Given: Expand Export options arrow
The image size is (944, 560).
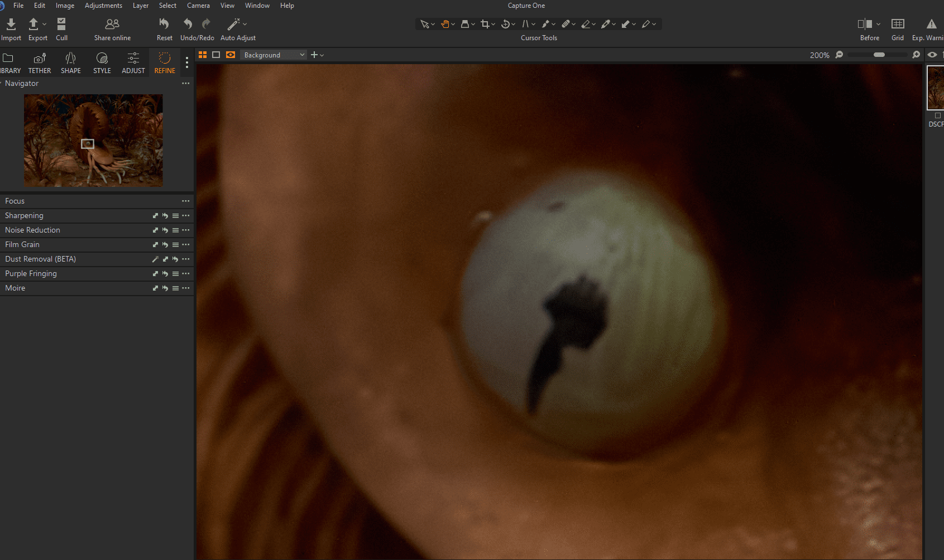Looking at the screenshot, I should [x=45, y=24].
